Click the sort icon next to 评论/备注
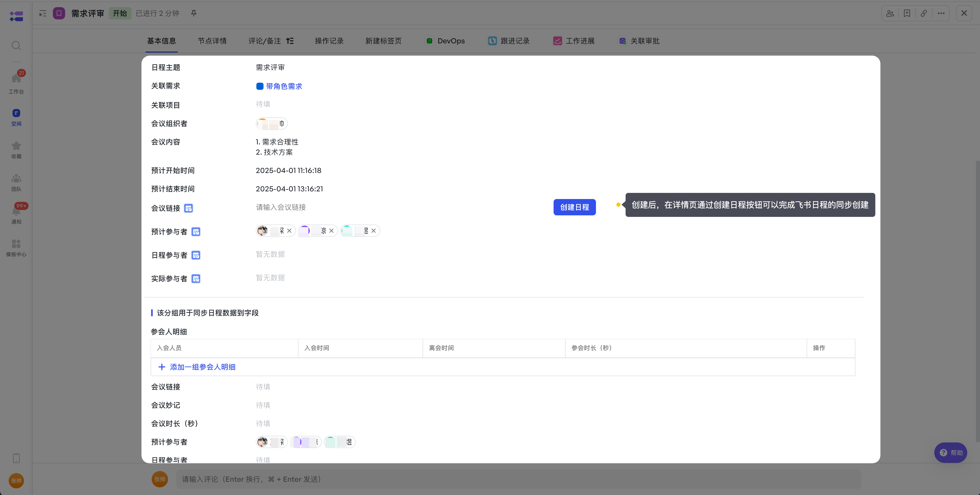The width and height of the screenshot is (980, 495). 290,41
